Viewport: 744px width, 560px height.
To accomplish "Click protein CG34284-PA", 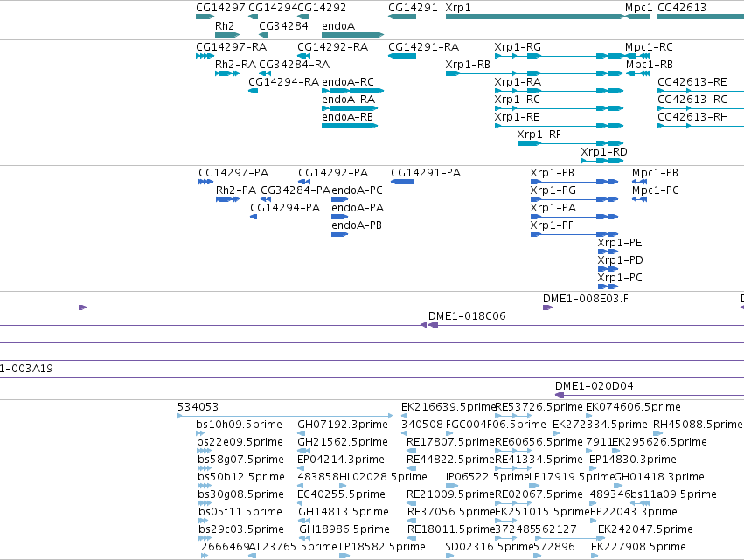I will click(x=296, y=190).
